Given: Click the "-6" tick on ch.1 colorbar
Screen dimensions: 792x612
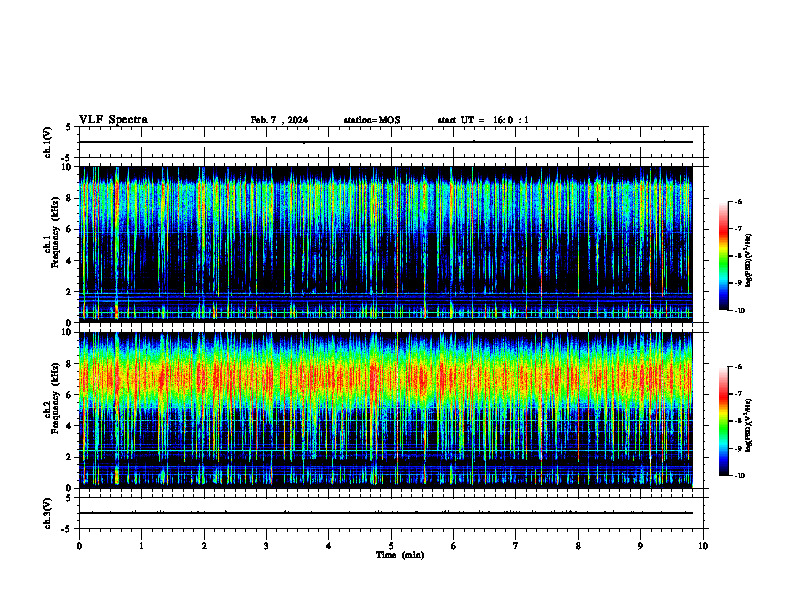Looking at the screenshot, I should coord(738,201).
